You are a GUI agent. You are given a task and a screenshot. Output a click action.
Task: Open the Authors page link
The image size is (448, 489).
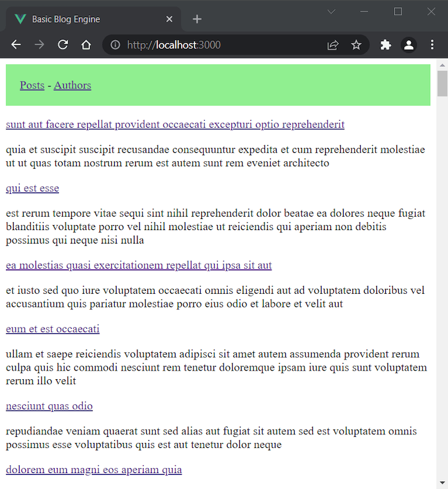click(72, 85)
